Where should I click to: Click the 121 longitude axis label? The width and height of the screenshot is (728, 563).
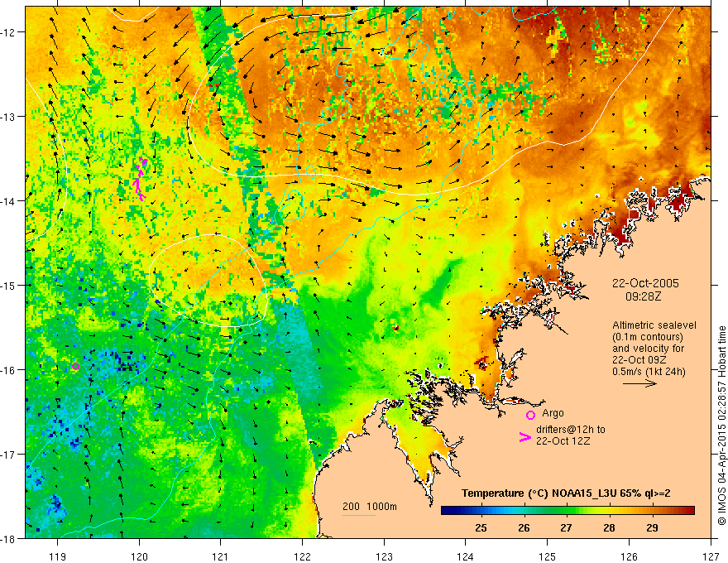(x=221, y=556)
